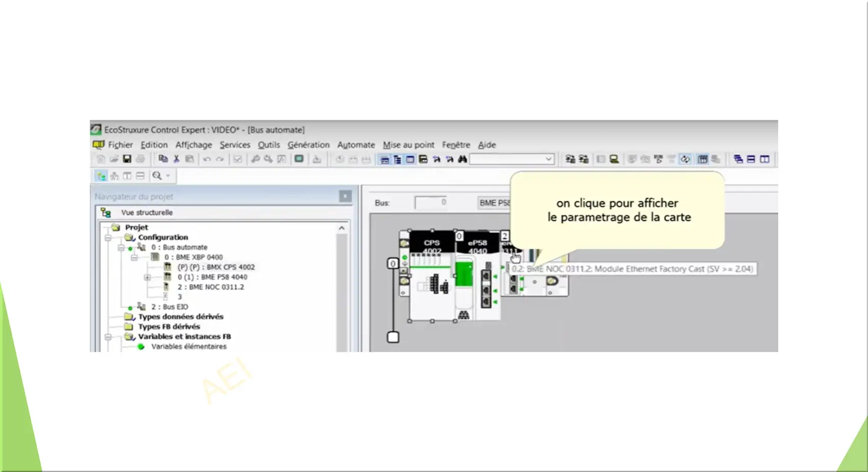Viewport: 868px width, 472px height.
Task: Open the Edition menu
Action: point(154,145)
